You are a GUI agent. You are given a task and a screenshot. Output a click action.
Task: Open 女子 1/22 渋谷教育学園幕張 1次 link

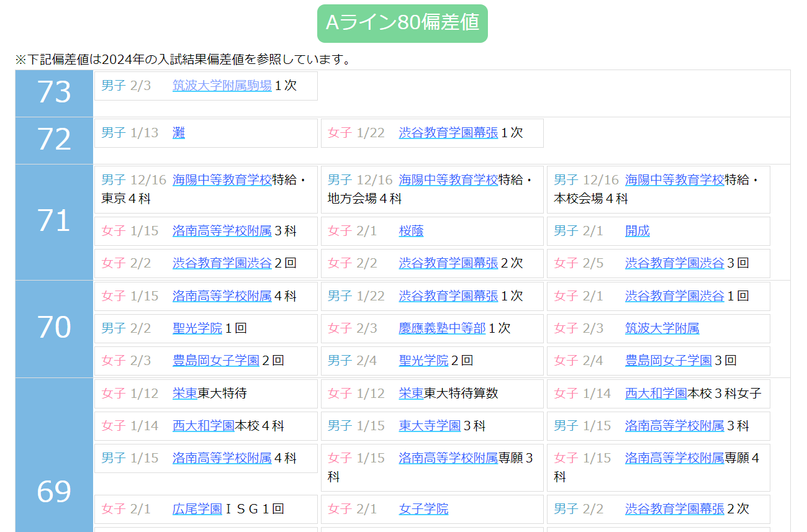pyautogui.click(x=448, y=133)
